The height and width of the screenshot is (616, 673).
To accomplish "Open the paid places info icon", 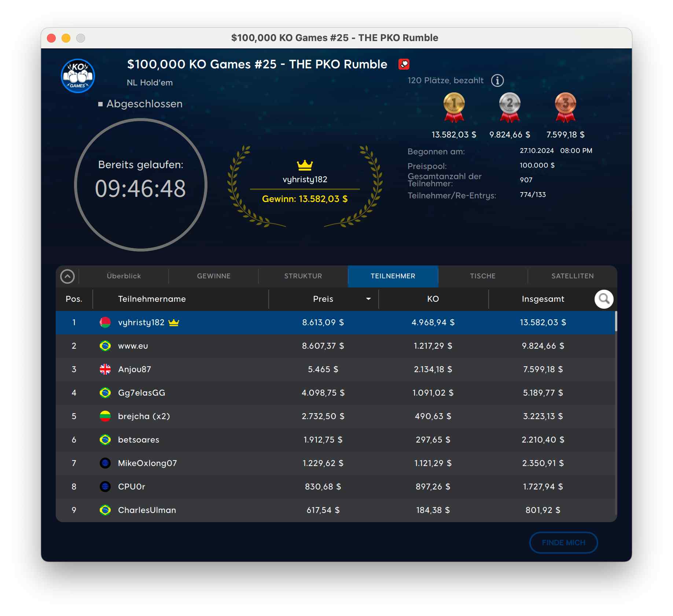I will [x=497, y=80].
